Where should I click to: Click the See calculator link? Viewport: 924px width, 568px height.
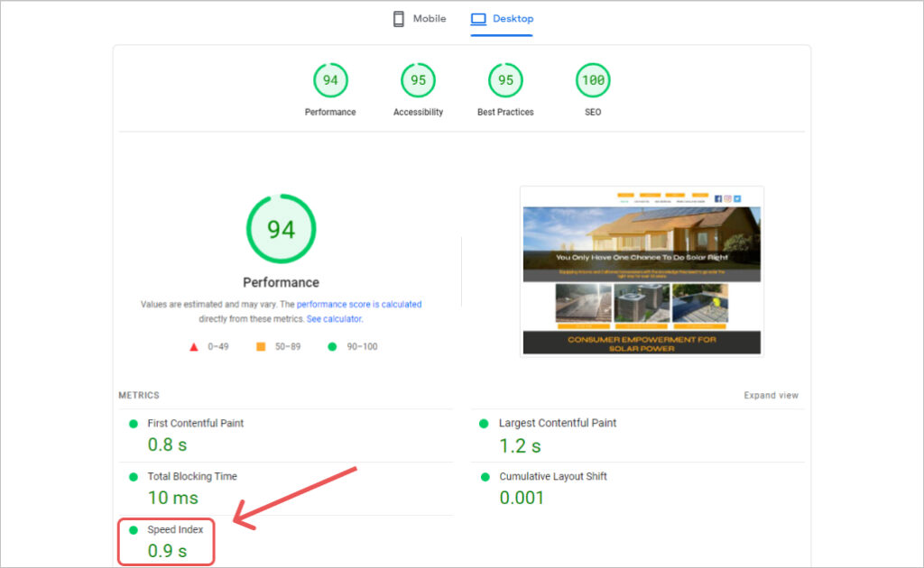click(335, 318)
